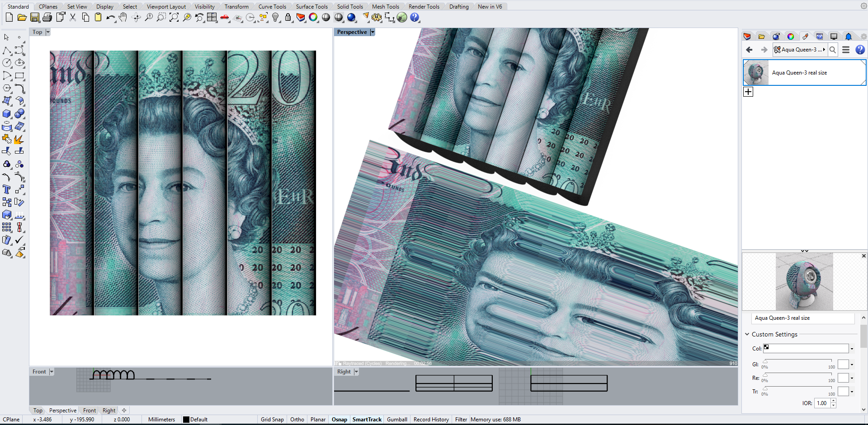
Task: Click the Undo arrow icon
Action: (x=111, y=18)
